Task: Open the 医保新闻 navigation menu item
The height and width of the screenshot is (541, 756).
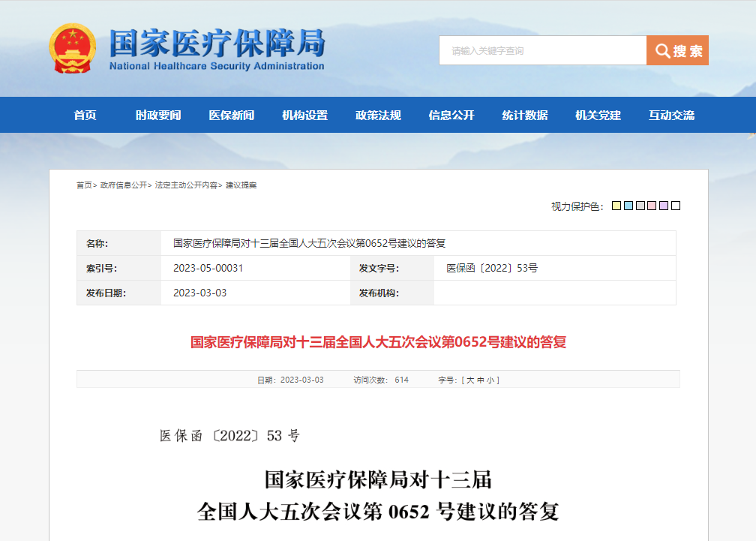Action: tap(230, 114)
